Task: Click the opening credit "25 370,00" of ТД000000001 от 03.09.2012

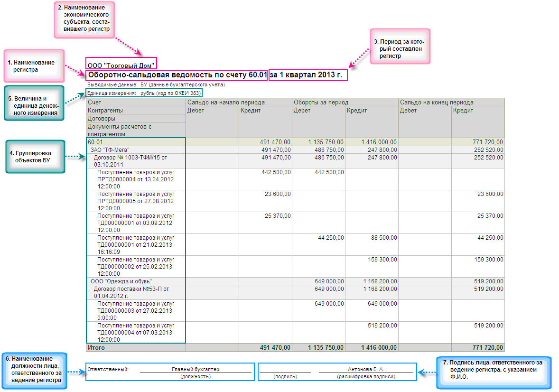Action: (278, 216)
